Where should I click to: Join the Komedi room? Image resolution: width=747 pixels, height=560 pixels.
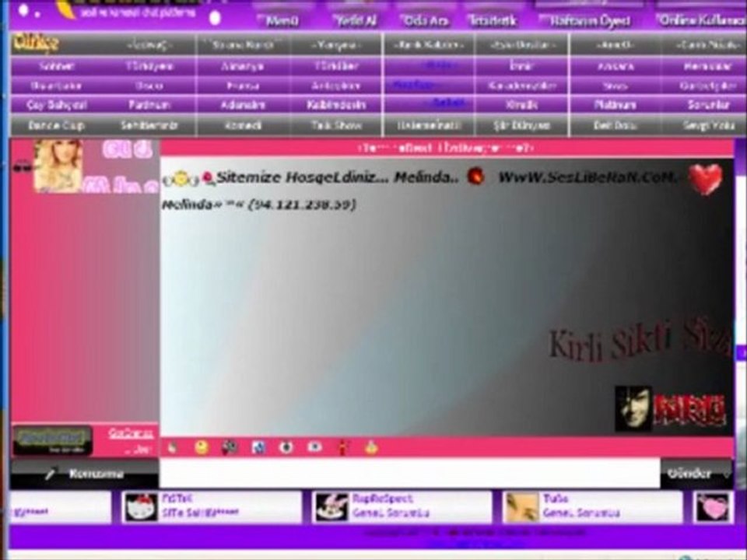pos(243,126)
